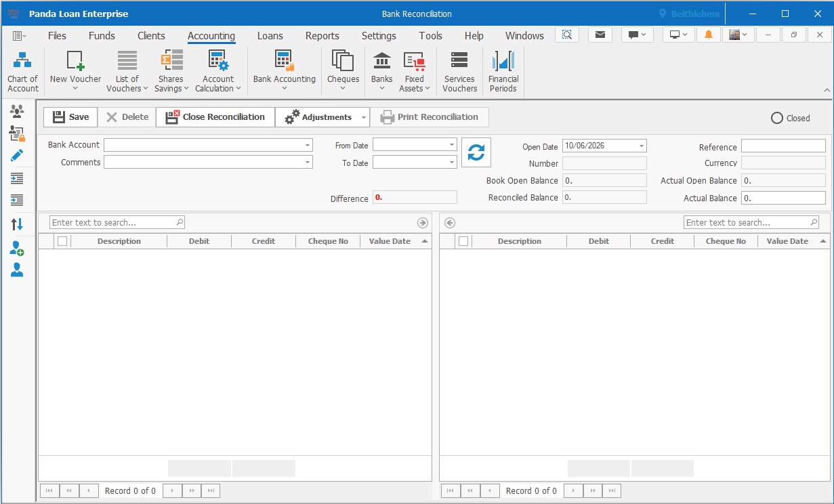Click the clients group icon in the sidebar
The width and height of the screenshot is (834, 504).
click(17, 111)
